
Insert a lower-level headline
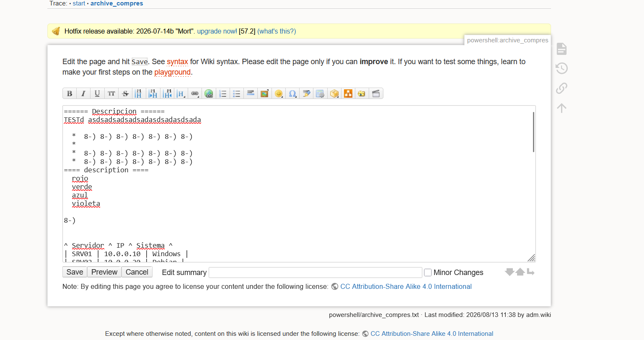[x=153, y=93]
